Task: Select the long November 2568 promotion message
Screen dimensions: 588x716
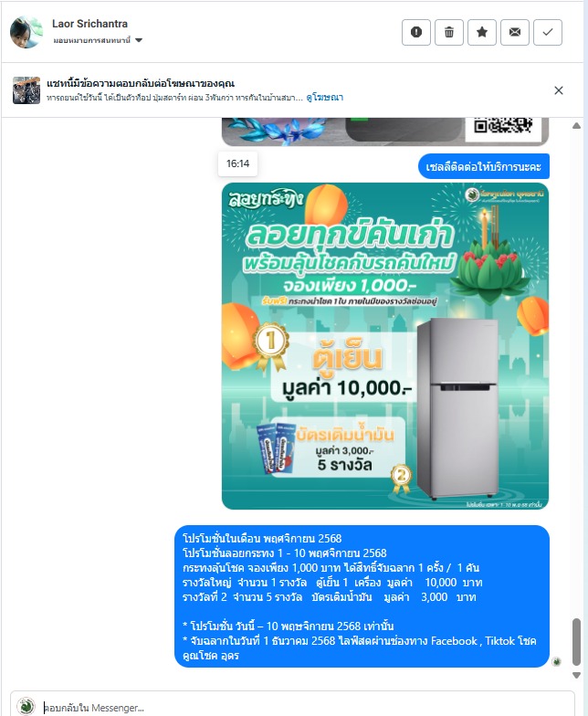Action: tap(362, 596)
